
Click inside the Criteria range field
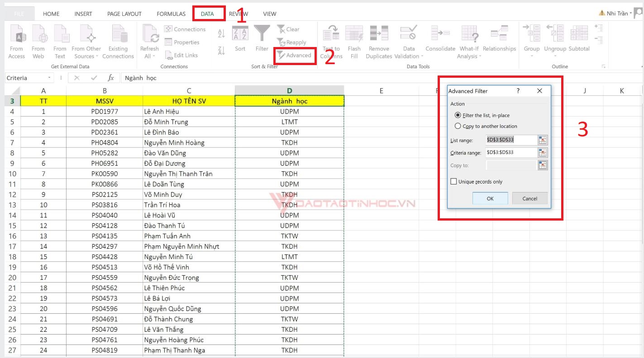click(511, 152)
